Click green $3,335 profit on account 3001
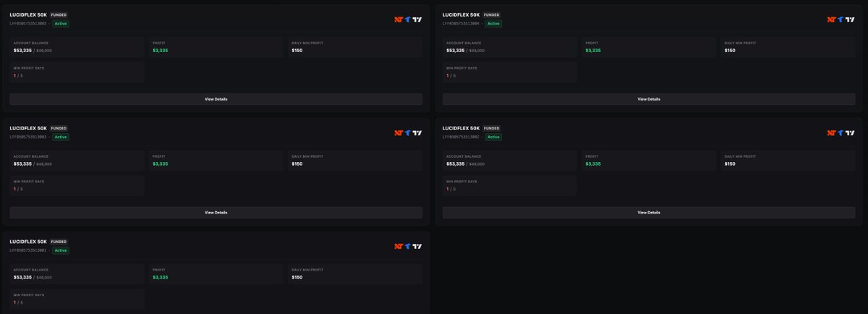Viewport: 868px width, 314px height. pyautogui.click(x=161, y=277)
